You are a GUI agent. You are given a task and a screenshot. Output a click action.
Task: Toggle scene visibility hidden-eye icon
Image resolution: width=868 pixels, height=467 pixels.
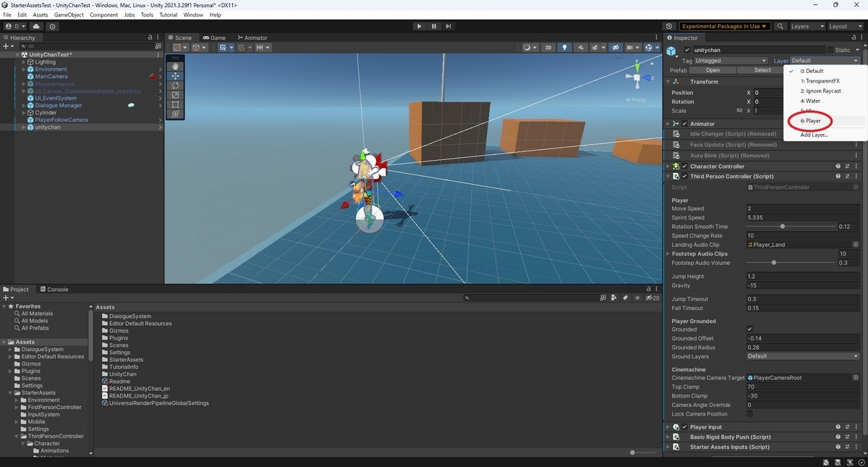tap(616, 48)
